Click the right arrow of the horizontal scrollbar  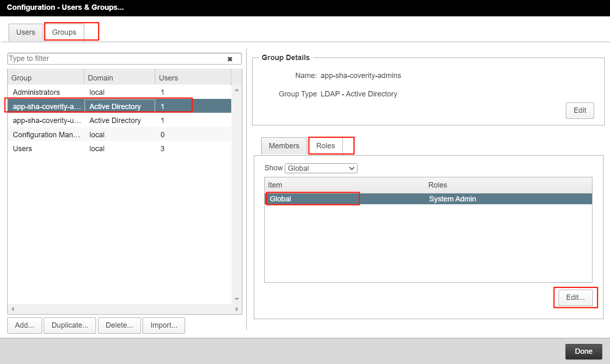[x=237, y=309]
